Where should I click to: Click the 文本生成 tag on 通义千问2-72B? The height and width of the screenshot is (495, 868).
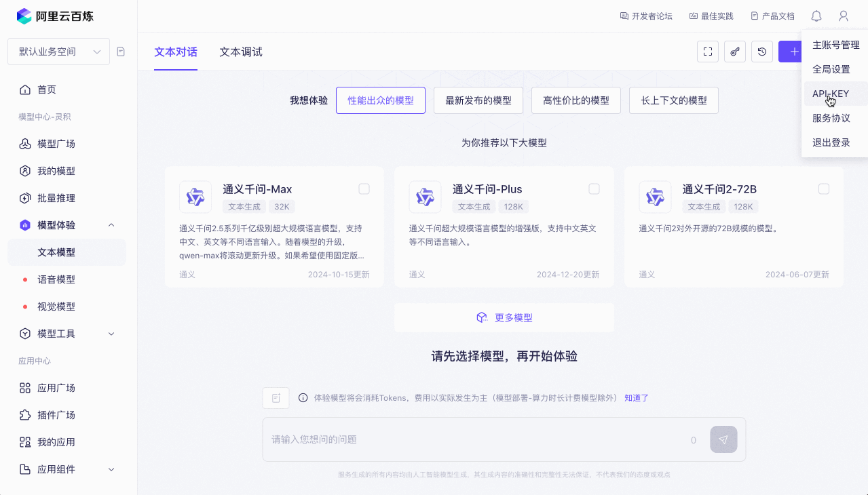(x=704, y=207)
